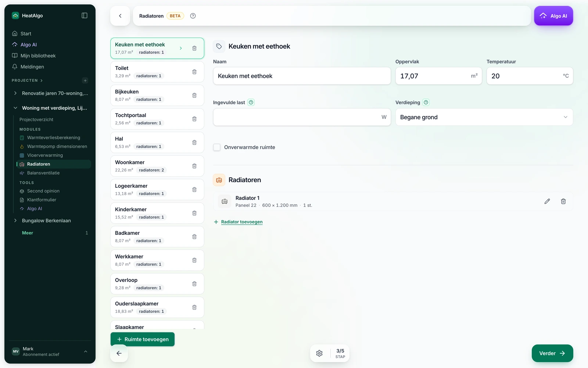Click the Ingevulde last input field
Screen dimensions: 588x368
click(302, 117)
